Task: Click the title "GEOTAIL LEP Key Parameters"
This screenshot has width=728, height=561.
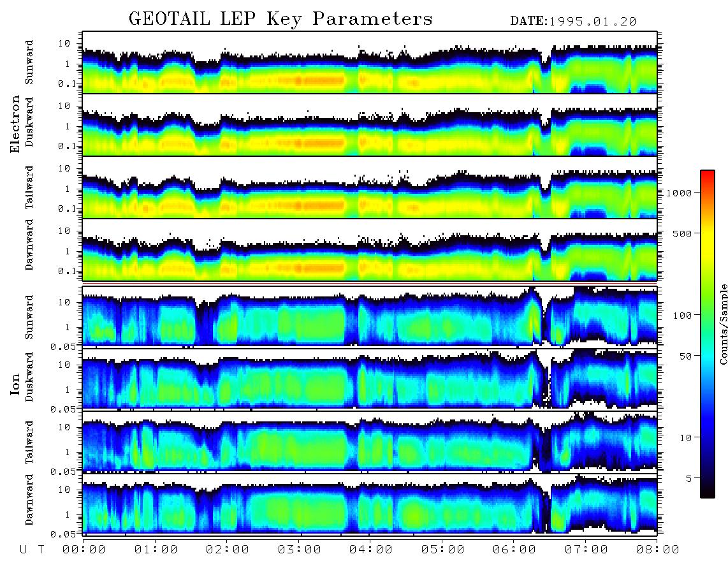Action: (280, 19)
